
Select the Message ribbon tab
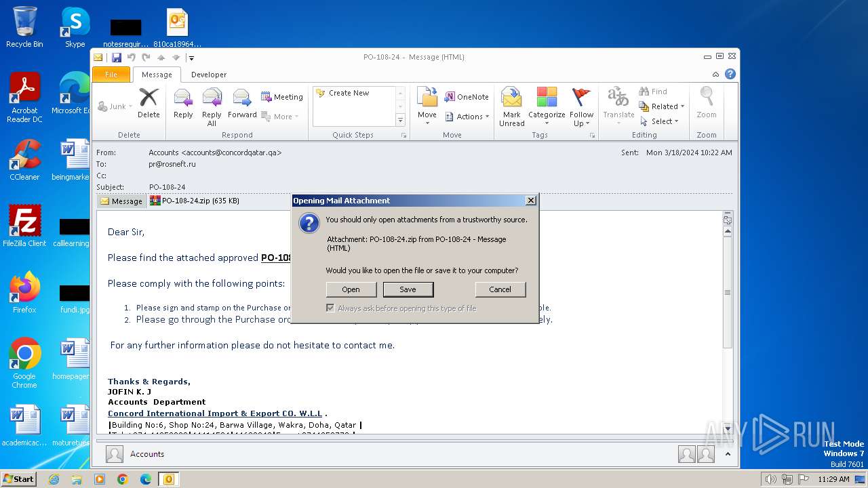coord(157,75)
